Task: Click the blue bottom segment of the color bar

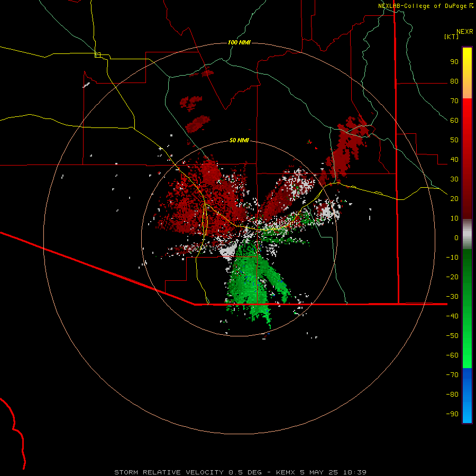Action: [467, 396]
